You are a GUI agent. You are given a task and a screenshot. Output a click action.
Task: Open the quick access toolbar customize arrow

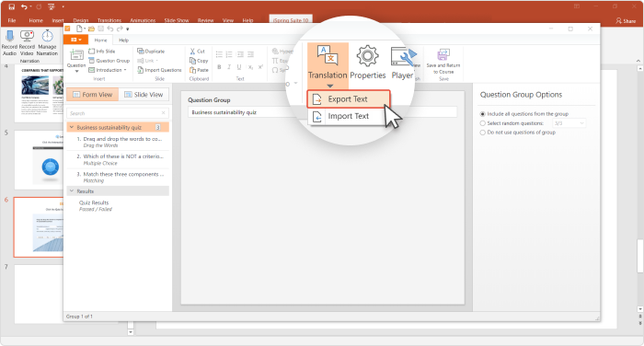click(128, 29)
